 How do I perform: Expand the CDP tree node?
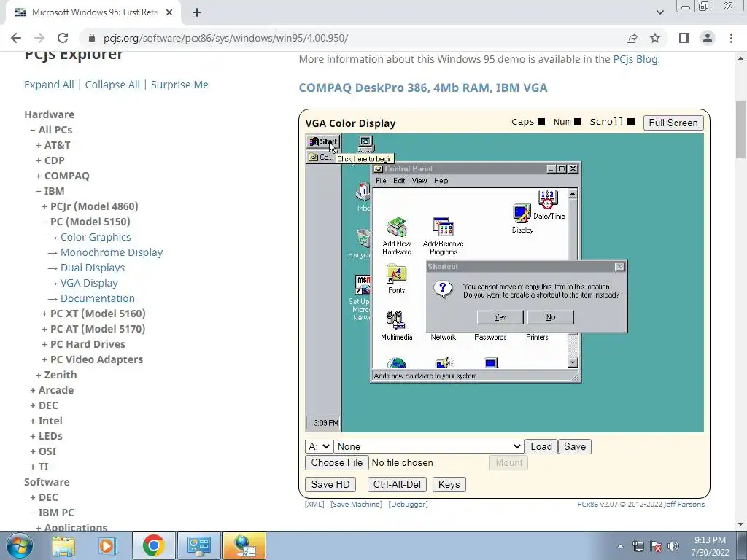[x=50, y=160]
